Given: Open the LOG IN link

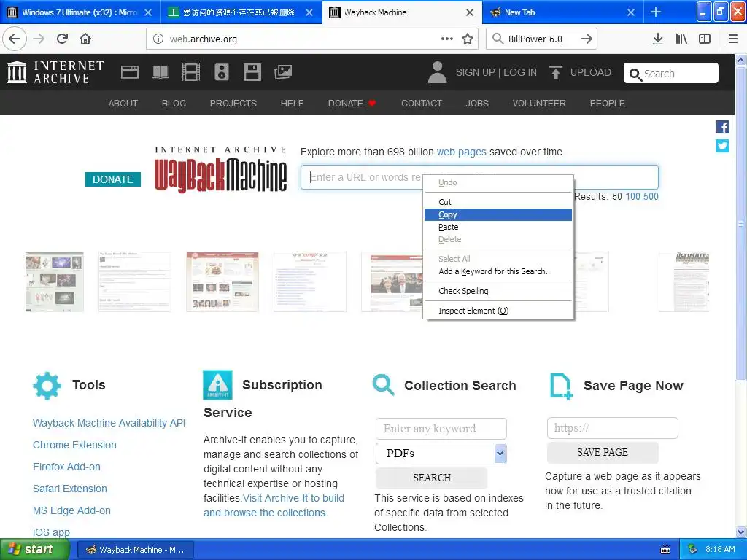Looking at the screenshot, I should click(x=520, y=72).
